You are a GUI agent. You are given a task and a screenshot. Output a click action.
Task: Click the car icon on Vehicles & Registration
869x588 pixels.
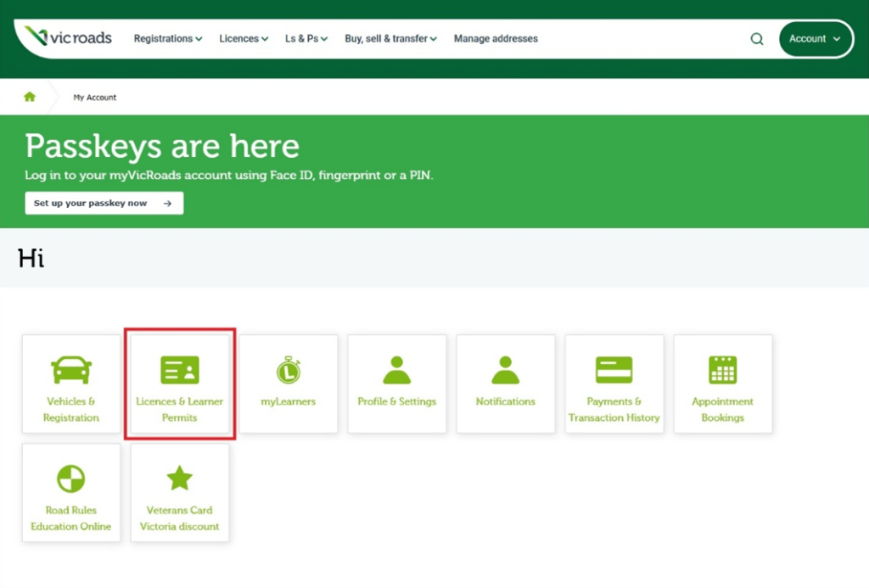[71, 368]
